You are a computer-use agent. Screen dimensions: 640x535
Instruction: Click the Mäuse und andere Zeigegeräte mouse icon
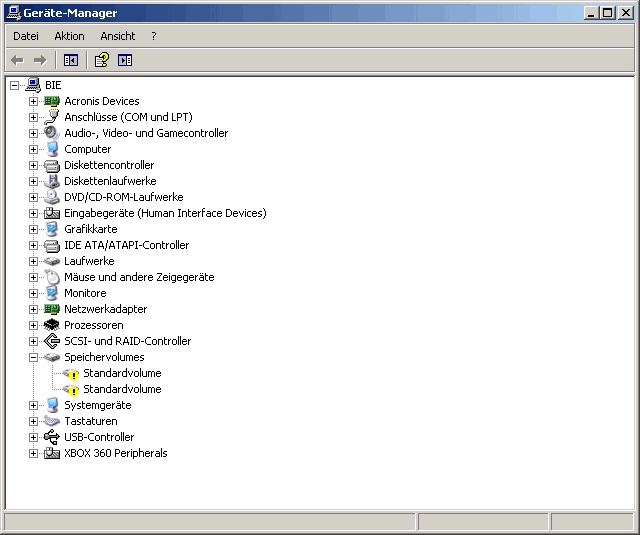coord(52,277)
